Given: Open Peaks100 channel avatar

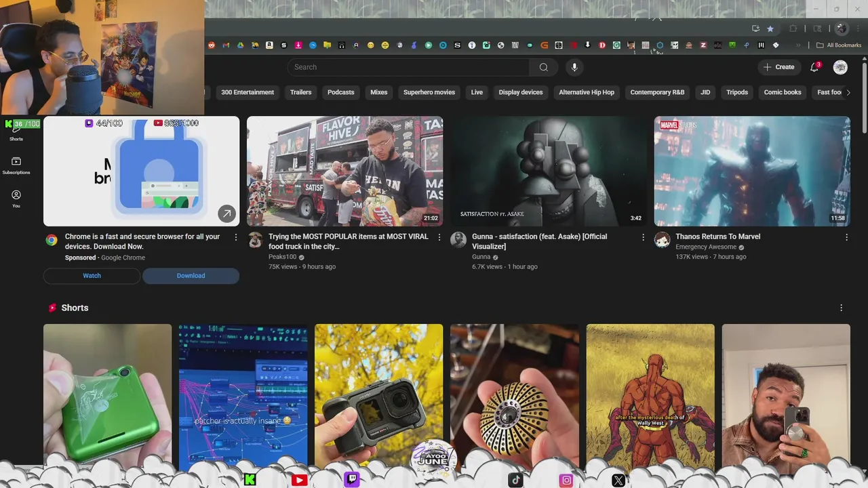Looking at the screenshot, I should point(255,240).
